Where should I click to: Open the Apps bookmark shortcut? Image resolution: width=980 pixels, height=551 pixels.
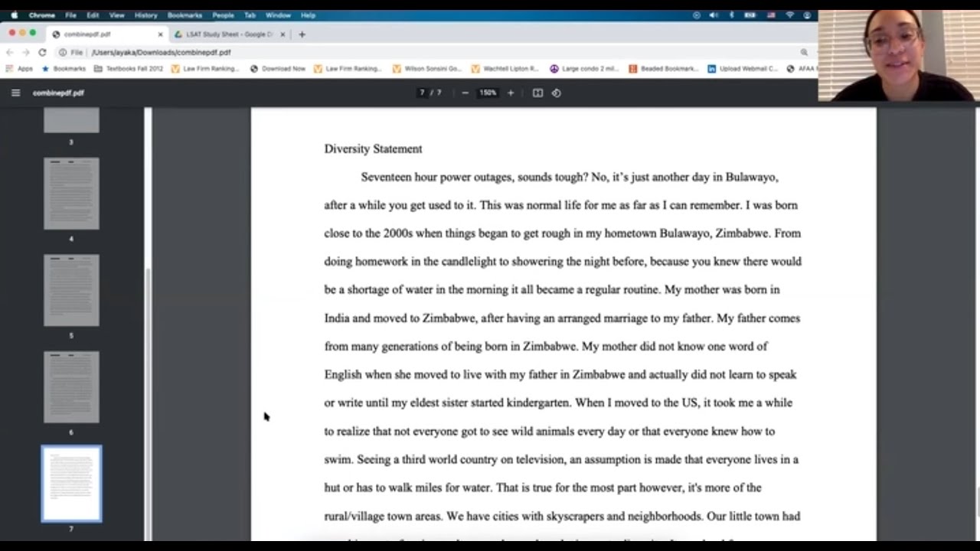[x=20, y=68]
